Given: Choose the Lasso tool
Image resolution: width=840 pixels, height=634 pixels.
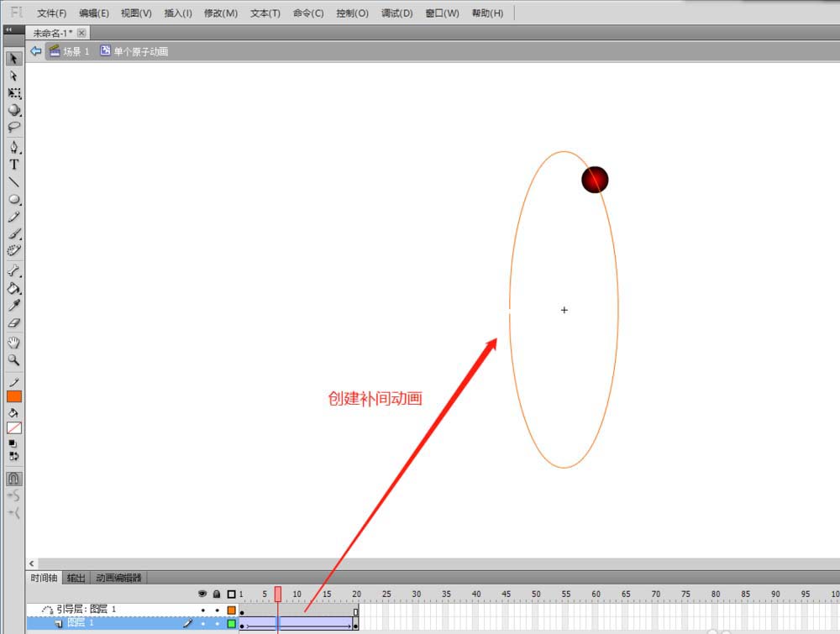Looking at the screenshot, I should coord(13,128).
